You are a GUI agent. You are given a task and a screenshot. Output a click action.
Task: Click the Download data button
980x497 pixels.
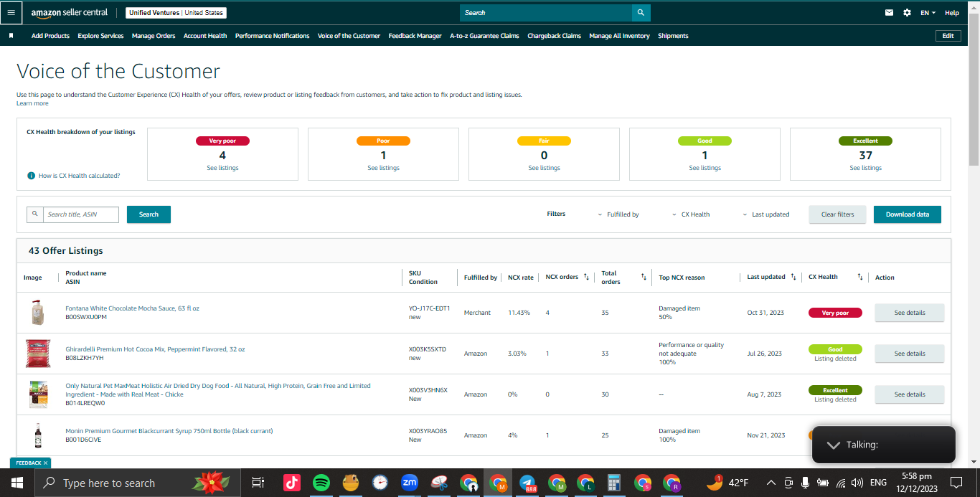pos(907,214)
